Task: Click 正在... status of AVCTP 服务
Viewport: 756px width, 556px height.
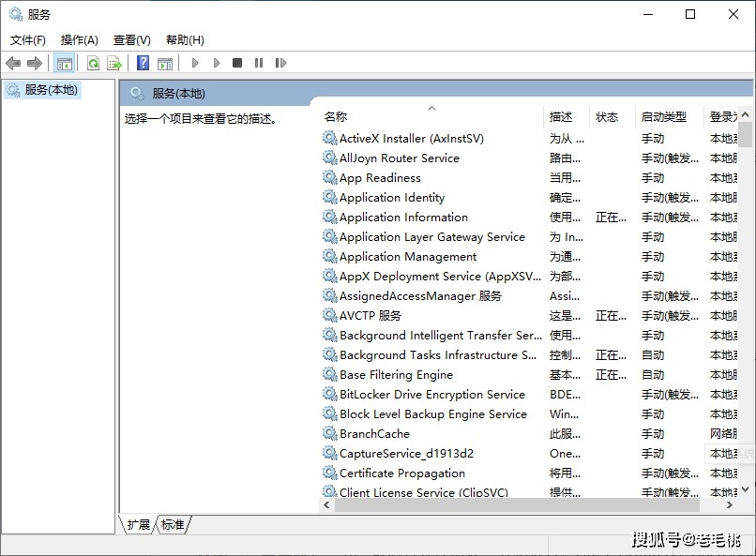Action: point(611,316)
